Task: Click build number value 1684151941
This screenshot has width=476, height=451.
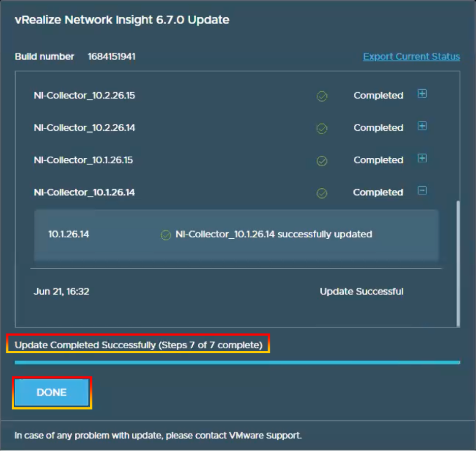Action: click(111, 57)
